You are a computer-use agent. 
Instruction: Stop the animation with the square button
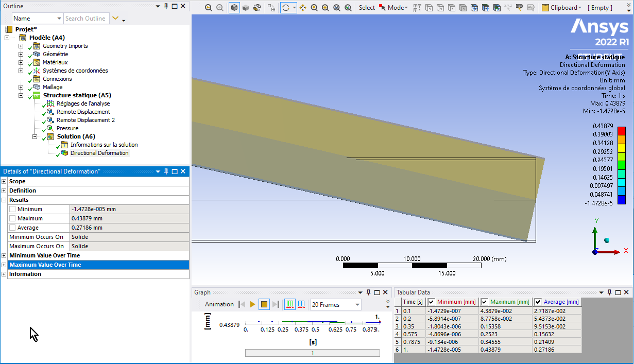click(264, 304)
